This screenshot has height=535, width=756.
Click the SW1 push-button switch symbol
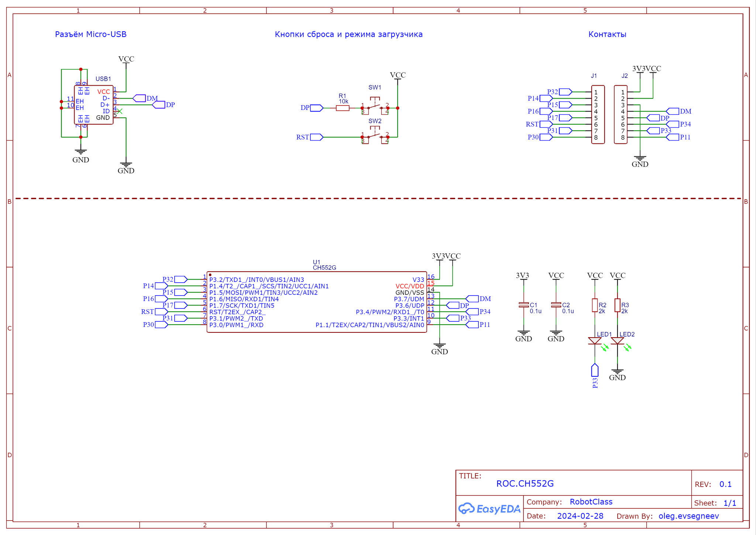[x=375, y=106]
